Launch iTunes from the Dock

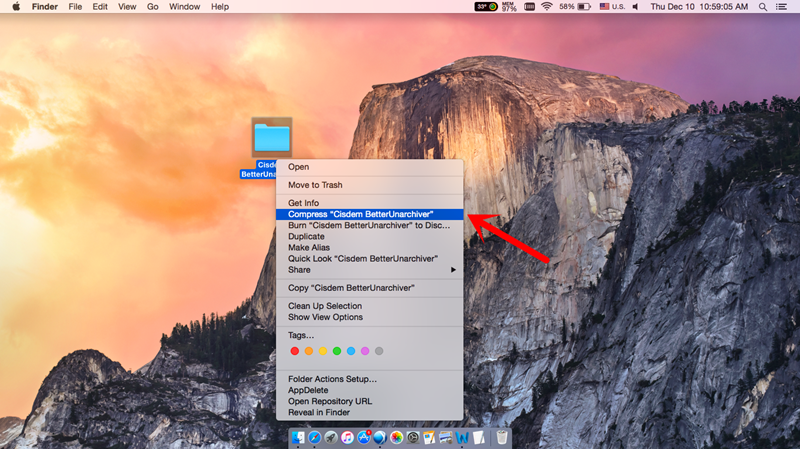[347, 437]
